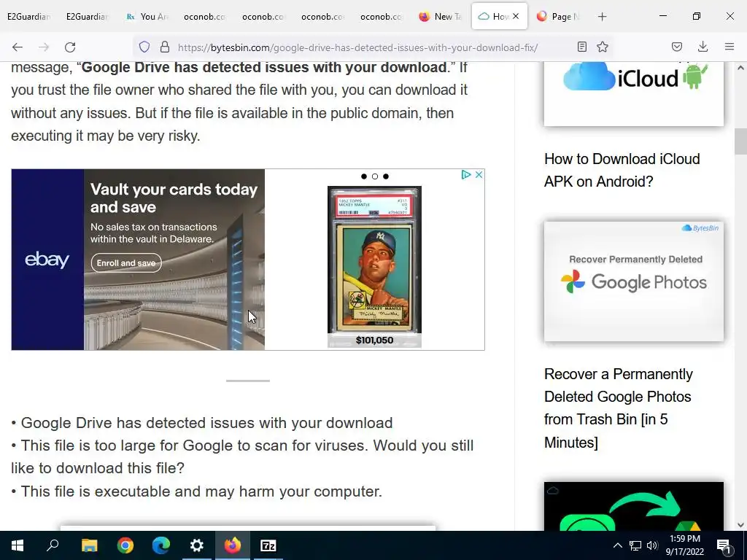Switch to the first oconob.com tab
The width and height of the screenshot is (747, 560).
(205, 17)
